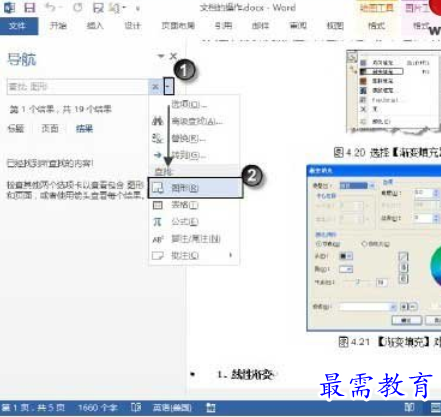
Task: Click the page count in the status bar
Action: tap(33, 408)
